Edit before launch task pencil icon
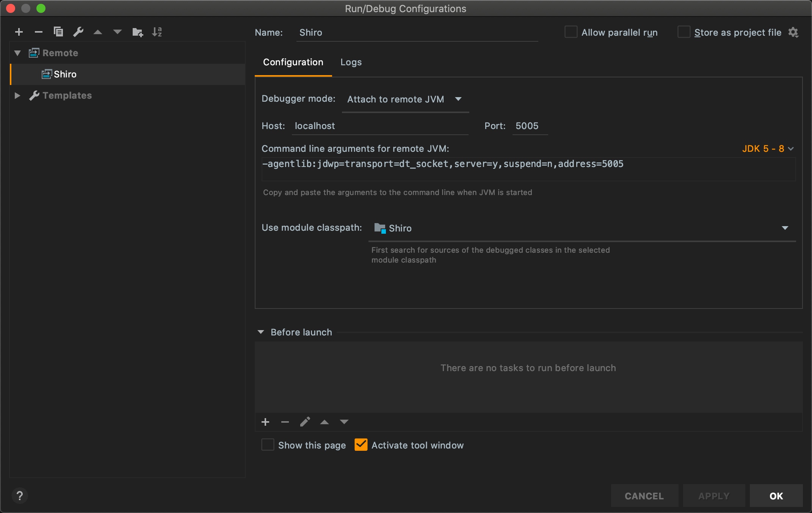This screenshot has height=513, width=812. [305, 422]
